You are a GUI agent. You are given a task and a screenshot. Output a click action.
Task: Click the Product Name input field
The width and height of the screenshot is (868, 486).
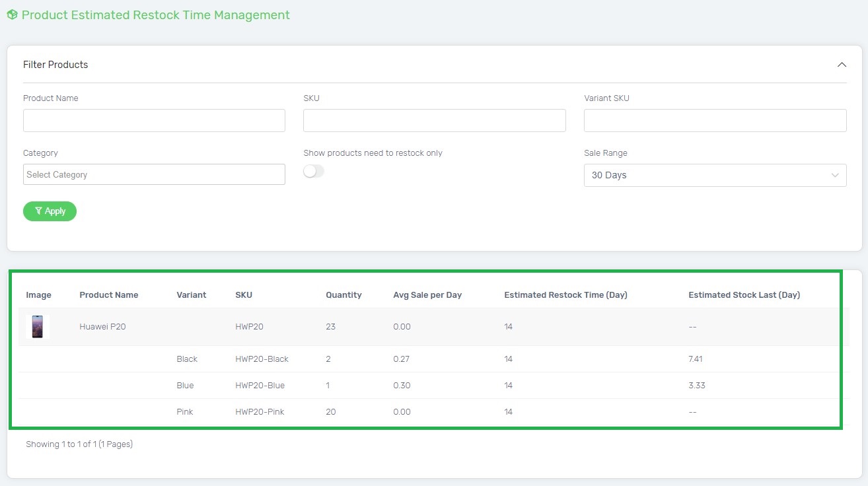[154, 121]
